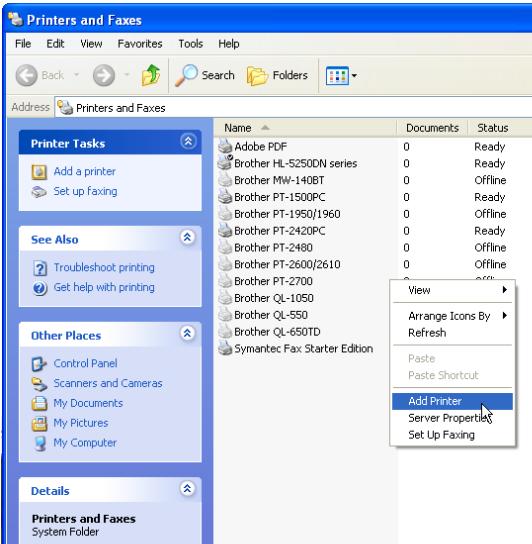Go to Scanners and Cameras link
The image size is (532, 544).
pyautogui.click(x=108, y=384)
